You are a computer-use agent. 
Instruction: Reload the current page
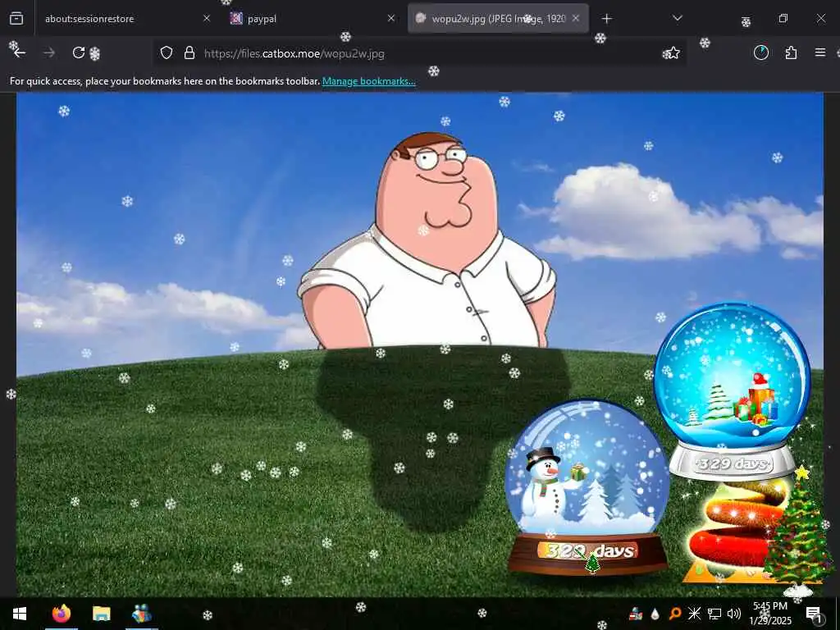tap(79, 53)
